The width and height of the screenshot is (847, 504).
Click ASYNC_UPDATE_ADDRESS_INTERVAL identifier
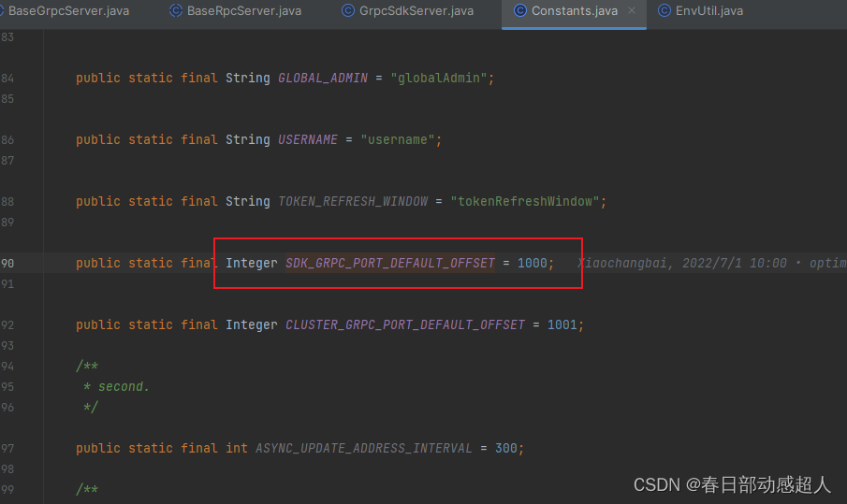pyautogui.click(x=363, y=449)
